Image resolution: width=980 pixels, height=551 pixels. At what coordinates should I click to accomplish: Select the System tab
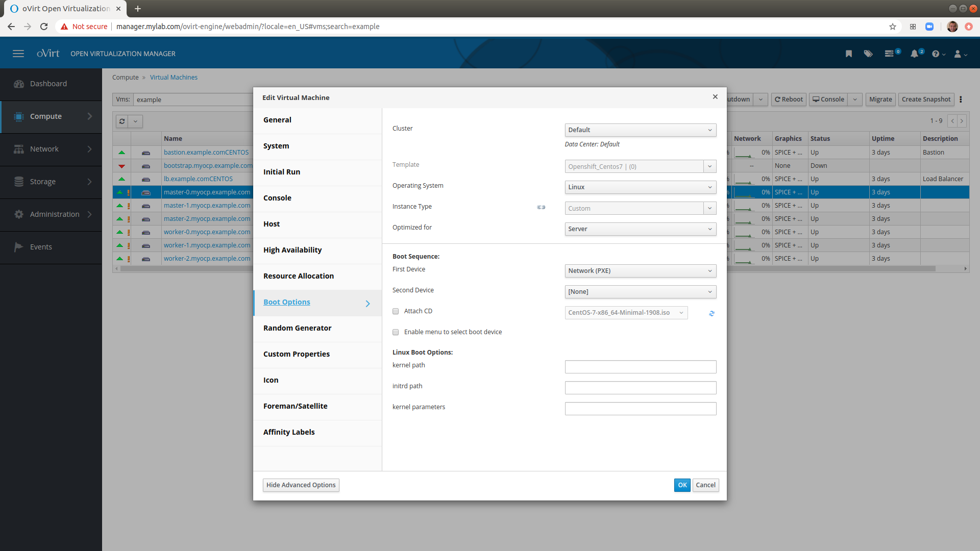click(x=317, y=146)
